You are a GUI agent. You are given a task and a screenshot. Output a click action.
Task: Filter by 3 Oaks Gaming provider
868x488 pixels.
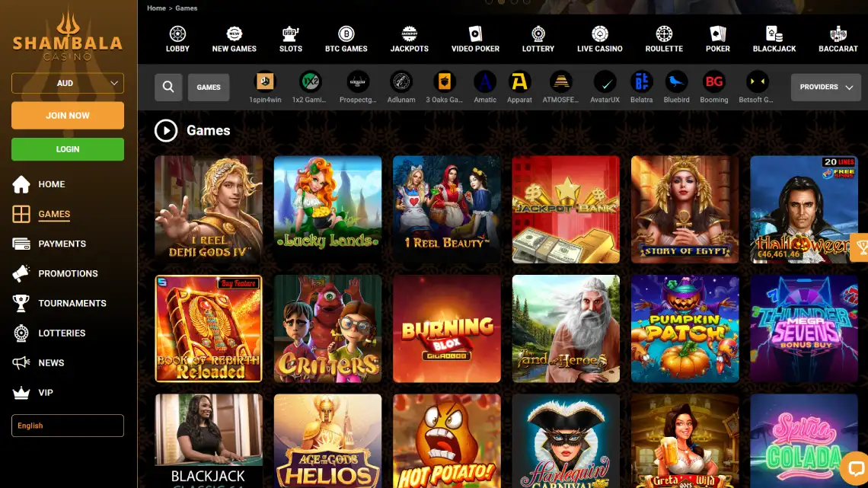[444, 88]
